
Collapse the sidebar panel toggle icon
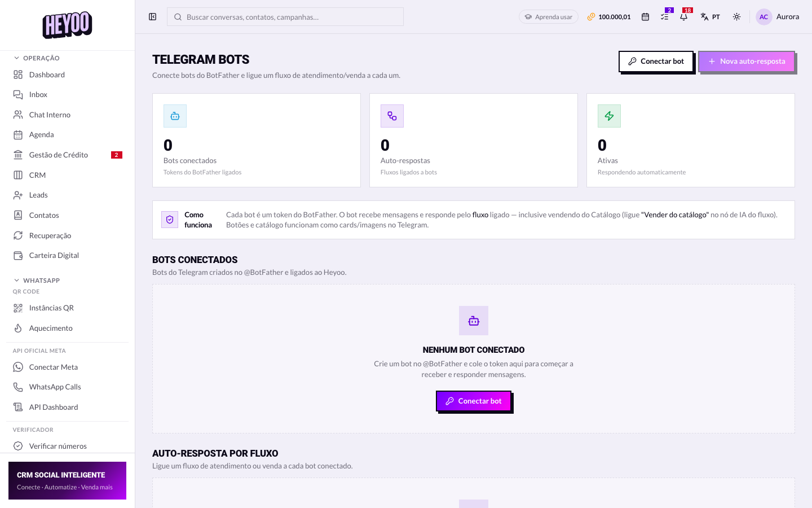tap(152, 17)
